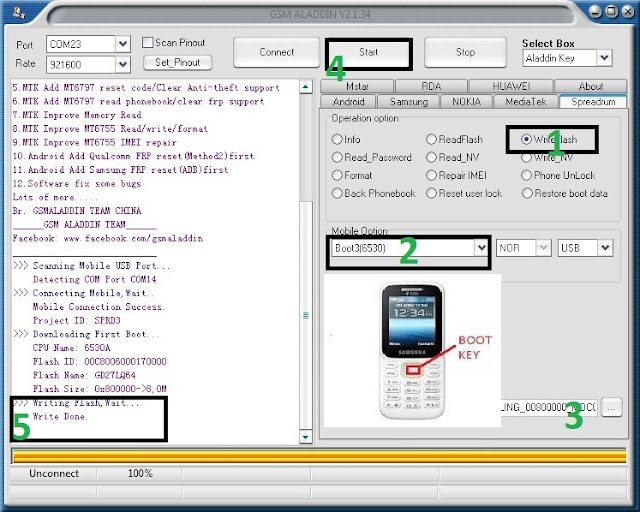640x512 pixels.
Task: Switch to the Mstar tab
Action: point(357,86)
